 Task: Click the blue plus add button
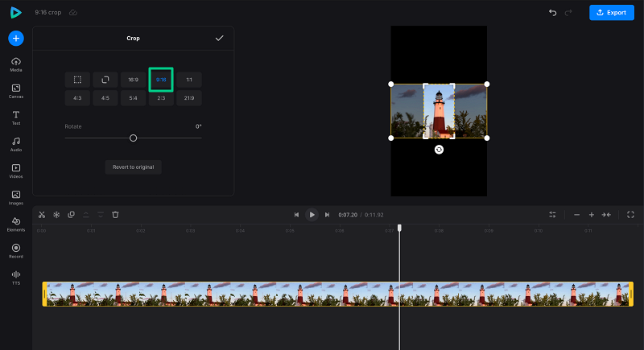(16, 38)
